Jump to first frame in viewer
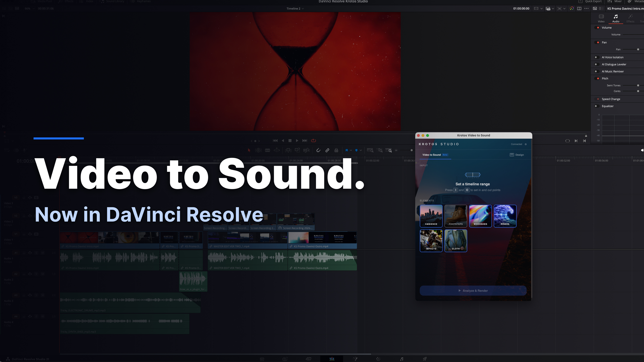644x362 pixels. click(x=275, y=141)
